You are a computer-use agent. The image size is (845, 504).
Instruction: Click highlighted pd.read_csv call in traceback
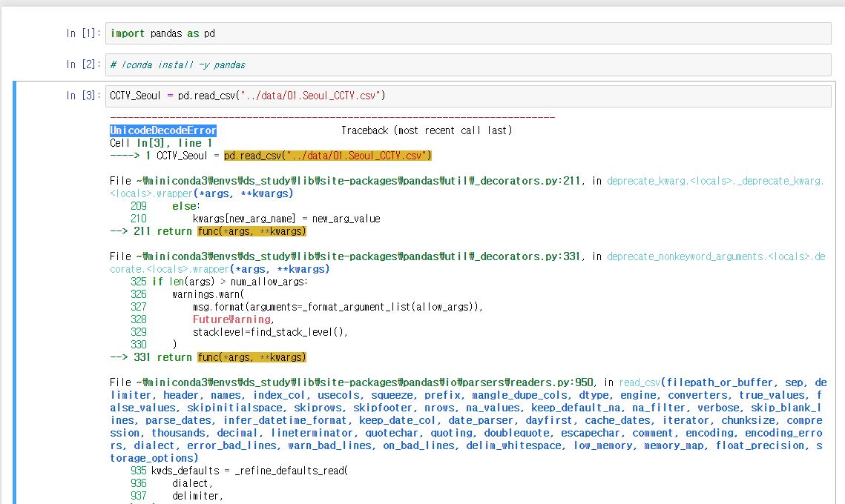click(x=328, y=156)
